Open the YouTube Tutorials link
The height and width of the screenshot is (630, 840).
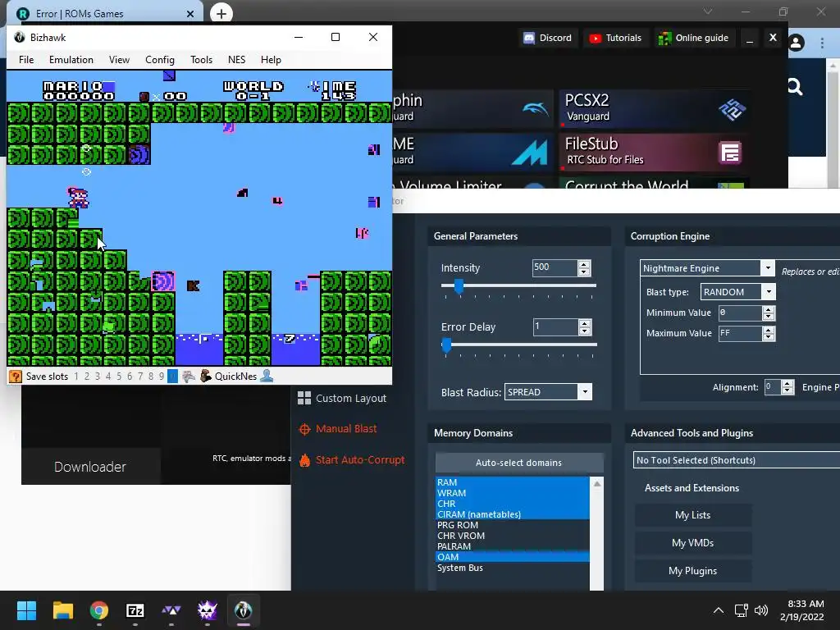(615, 38)
